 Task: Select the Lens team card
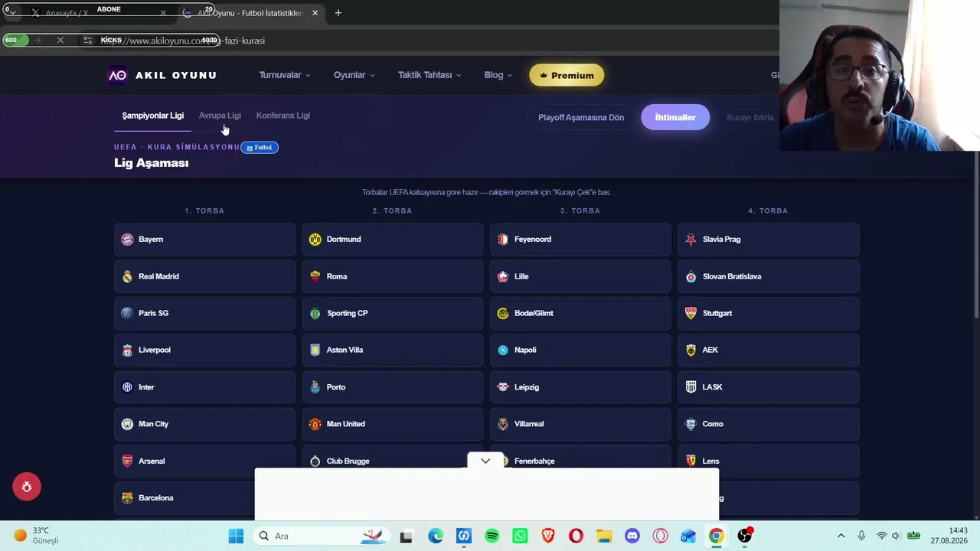[769, 459]
